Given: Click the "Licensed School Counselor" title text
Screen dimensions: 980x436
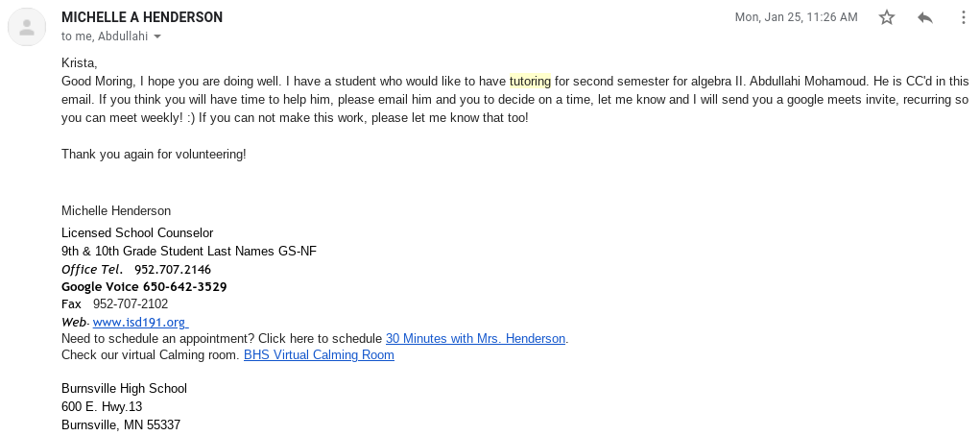Looking at the screenshot, I should click(137, 232).
